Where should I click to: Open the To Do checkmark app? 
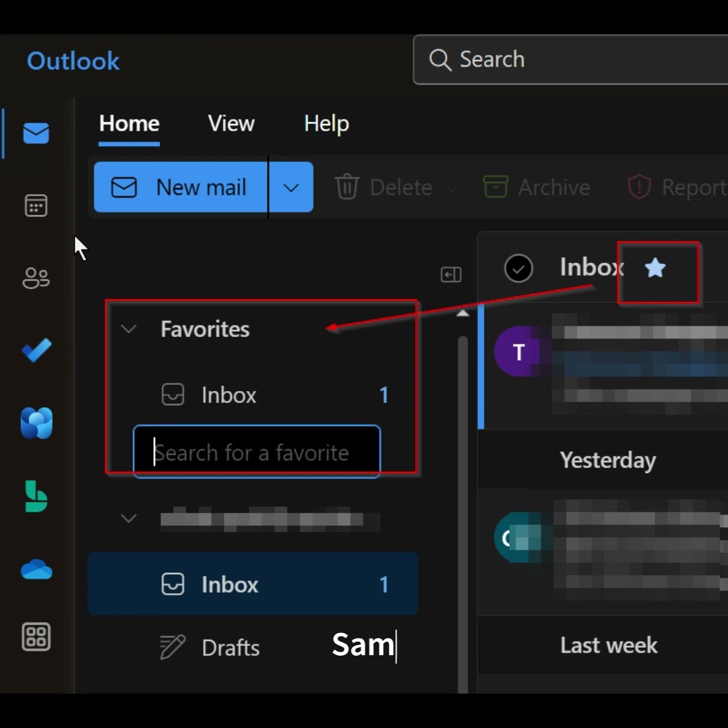tap(36, 351)
